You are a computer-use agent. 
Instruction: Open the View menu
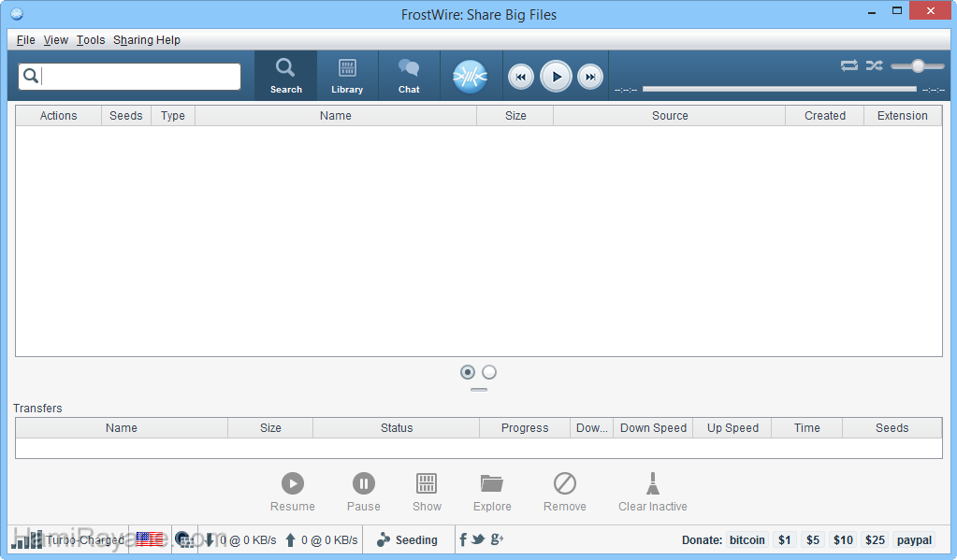click(x=55, y=40)
